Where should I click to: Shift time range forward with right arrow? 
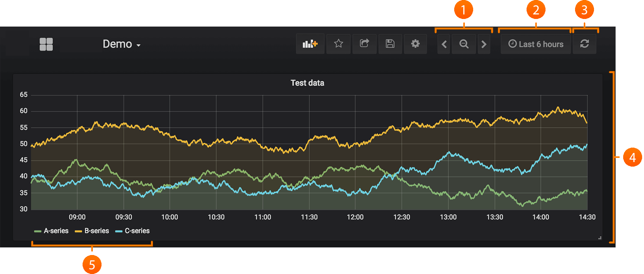[x=484, y=44]
